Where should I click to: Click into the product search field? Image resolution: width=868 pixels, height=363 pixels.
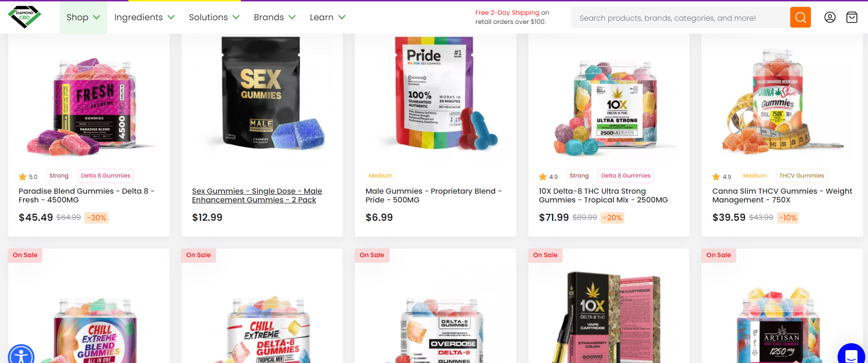[680, 17]
